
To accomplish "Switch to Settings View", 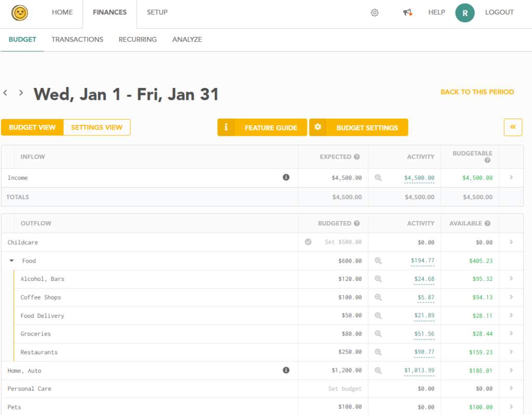I will click(97, 127).
